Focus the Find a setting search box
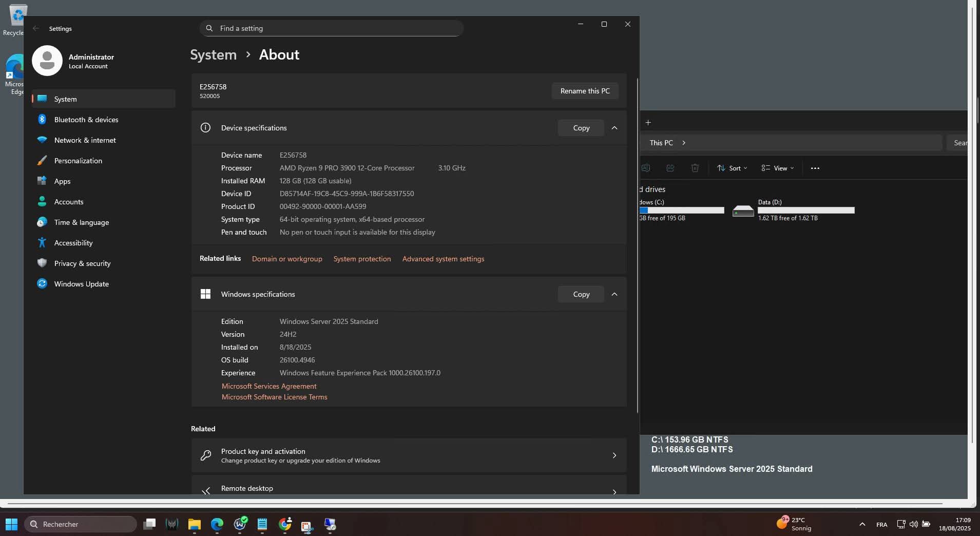The height and width of the screenshot is (536, 980). pos(332,28)
